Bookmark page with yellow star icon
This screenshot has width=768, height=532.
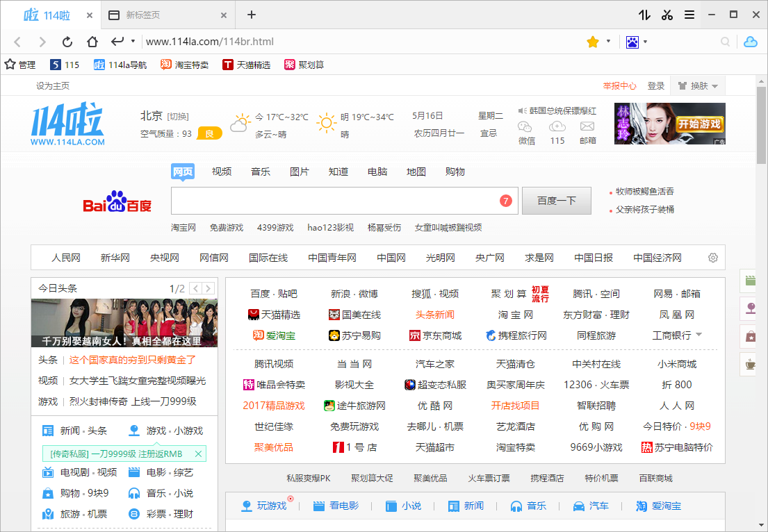(593, 42)
